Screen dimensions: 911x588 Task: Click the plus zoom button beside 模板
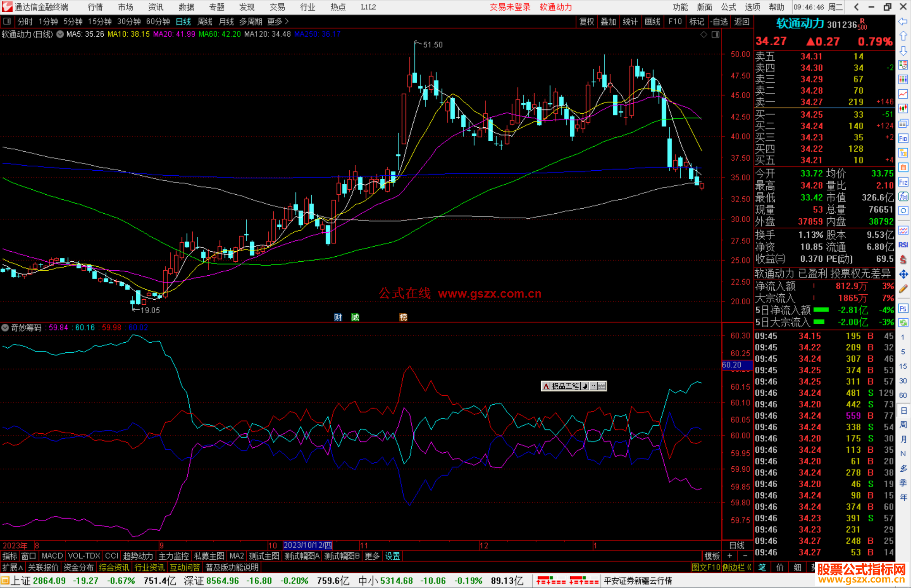[x=730, y=556]
